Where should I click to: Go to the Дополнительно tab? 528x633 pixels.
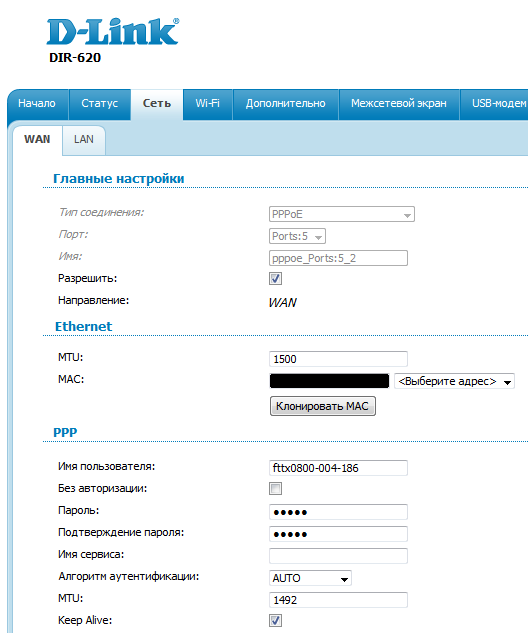click(x=285, y=103)
